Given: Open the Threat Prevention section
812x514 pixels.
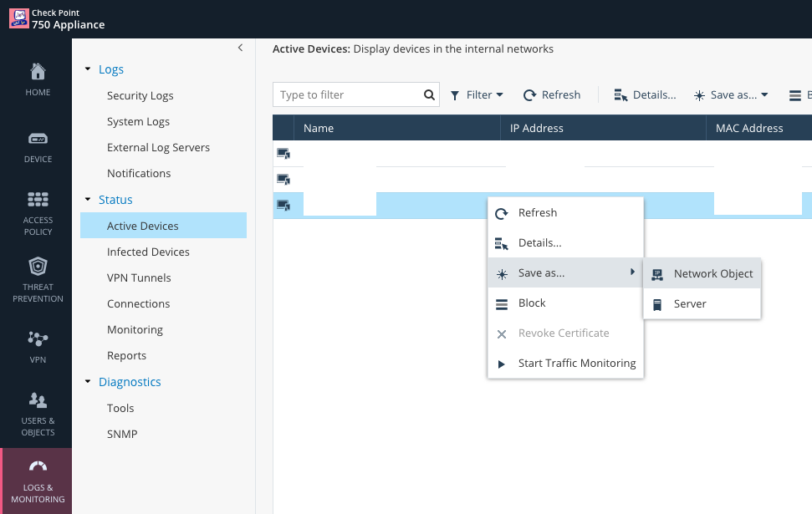Looking at the screenshot, I should pyautogui.click(x=38, y=280).
